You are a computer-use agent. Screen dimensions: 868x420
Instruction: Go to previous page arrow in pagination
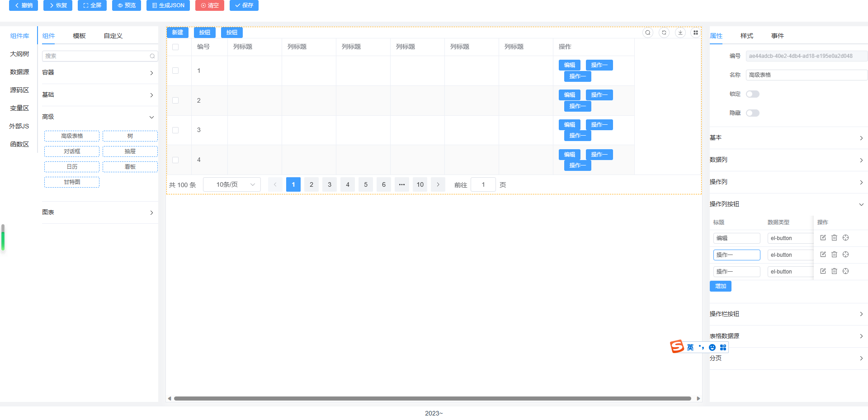[x=275, y=184]
